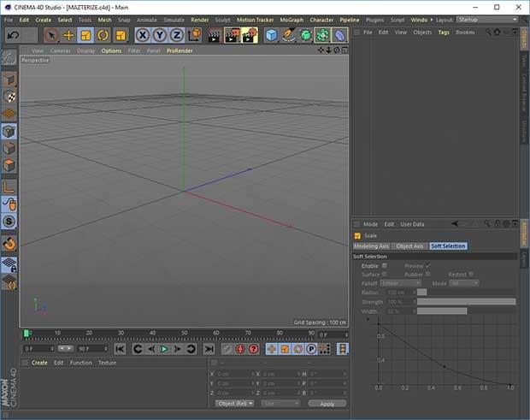Viewport: 530px width, 420px height.
Task: Toggle the Restrict checkbox
Action: point(471,275)
